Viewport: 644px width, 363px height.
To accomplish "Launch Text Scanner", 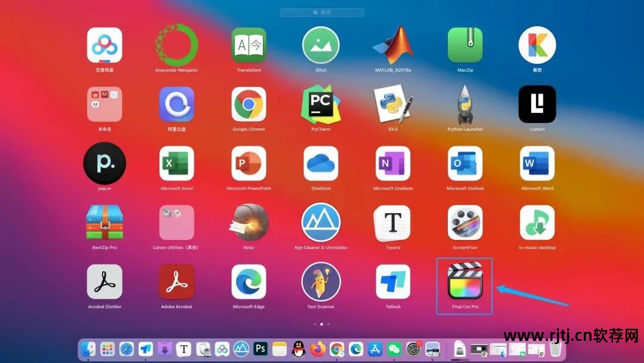I will point(321,282).
